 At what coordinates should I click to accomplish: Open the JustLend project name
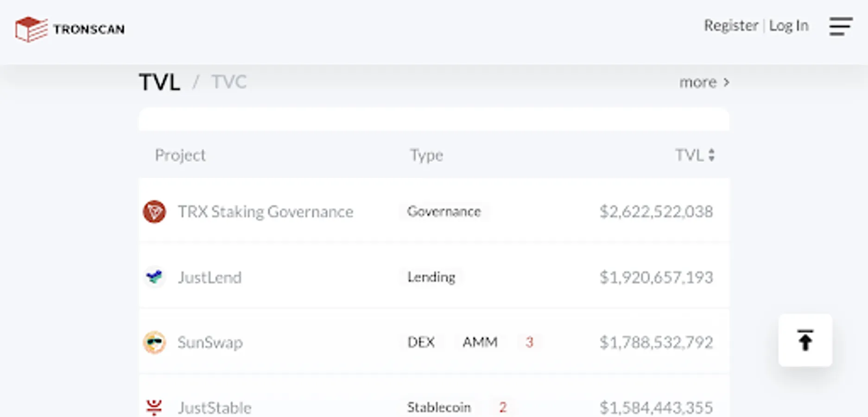(x=210, y=278)
